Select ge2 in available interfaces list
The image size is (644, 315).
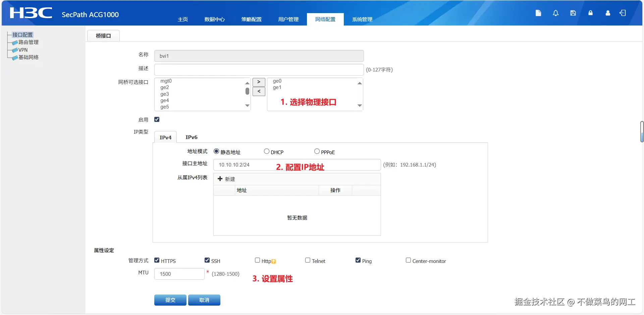click(x=165, y=87)
